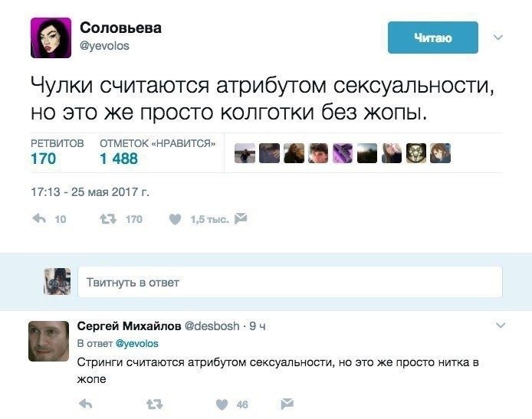Click the В ответ @yevolos mention link
The height and width of the screenshot is (419, 532).
point(136,343)
